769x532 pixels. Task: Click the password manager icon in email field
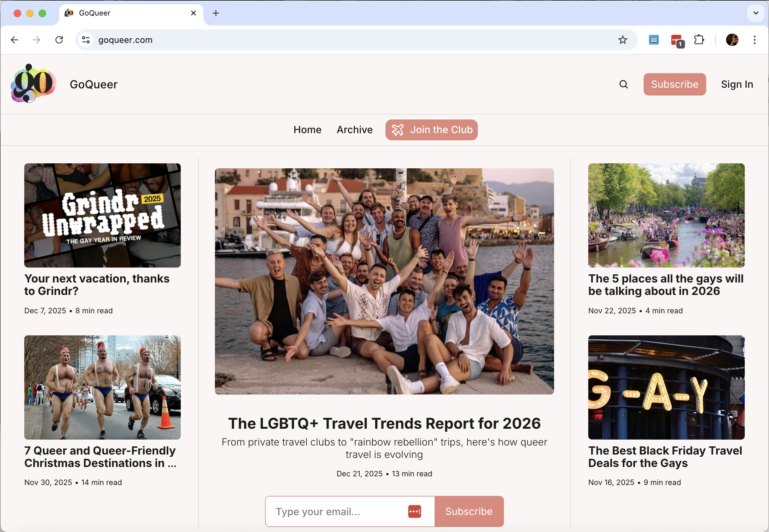414,511
